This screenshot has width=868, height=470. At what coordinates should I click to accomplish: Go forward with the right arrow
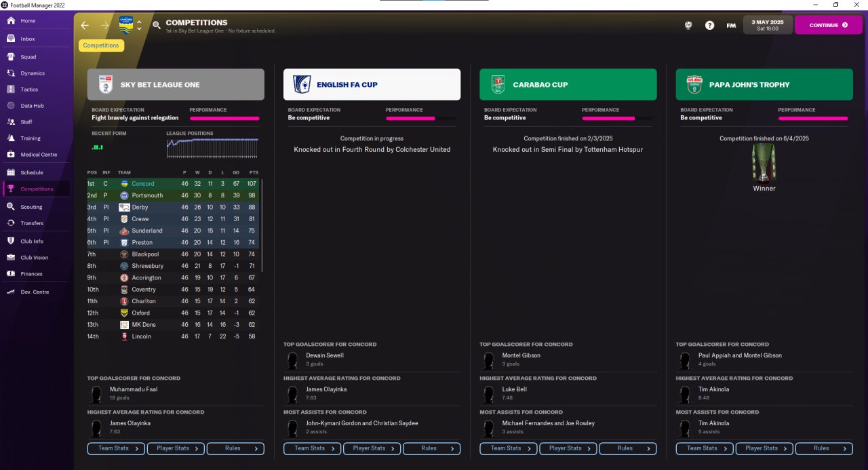(104, 25)
